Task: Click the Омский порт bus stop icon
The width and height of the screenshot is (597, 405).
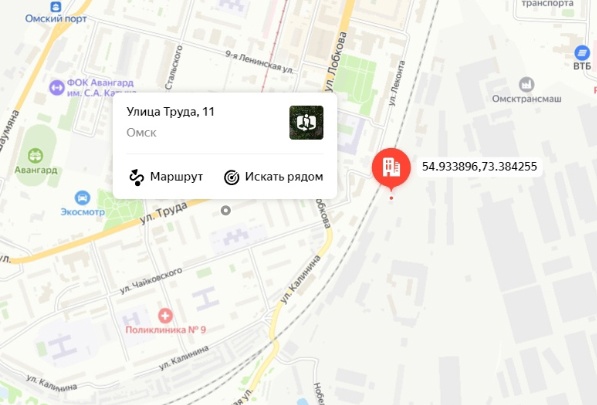Action: point(56,6)
